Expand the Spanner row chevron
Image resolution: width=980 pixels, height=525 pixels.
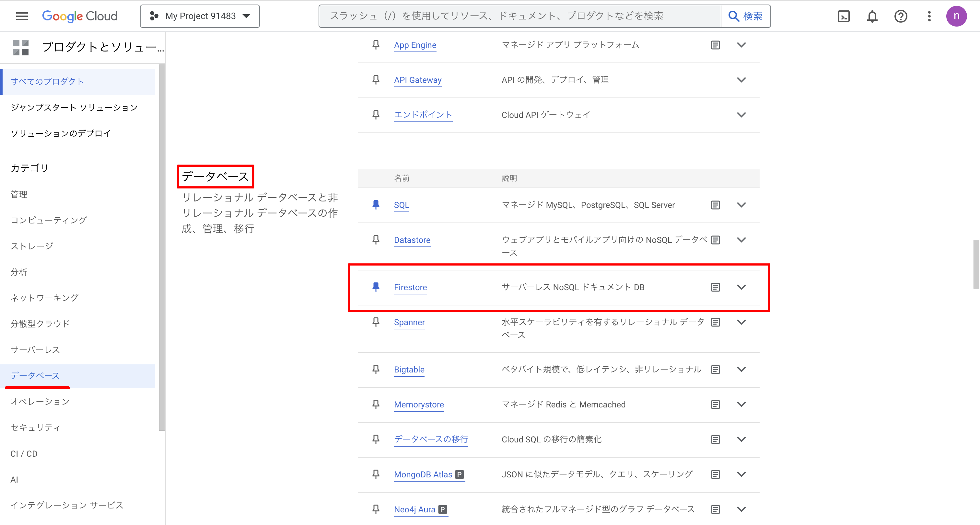point(741,322)
